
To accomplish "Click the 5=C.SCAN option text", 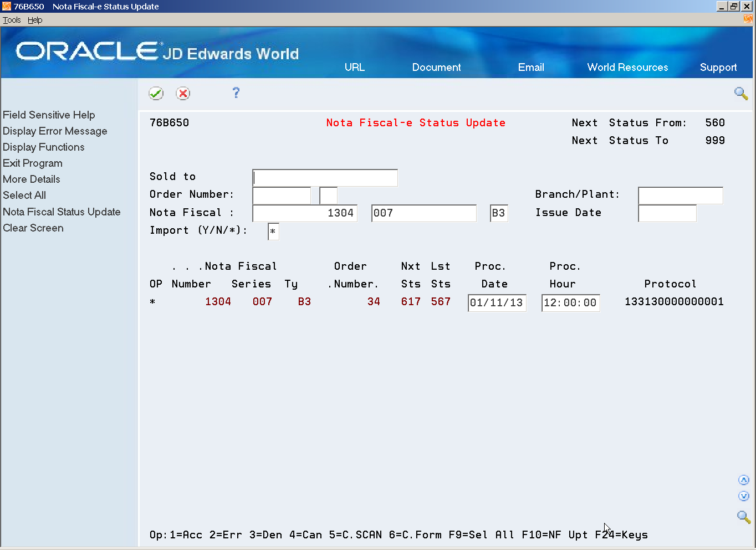I will pyautogui.click(x=355, y=535).
